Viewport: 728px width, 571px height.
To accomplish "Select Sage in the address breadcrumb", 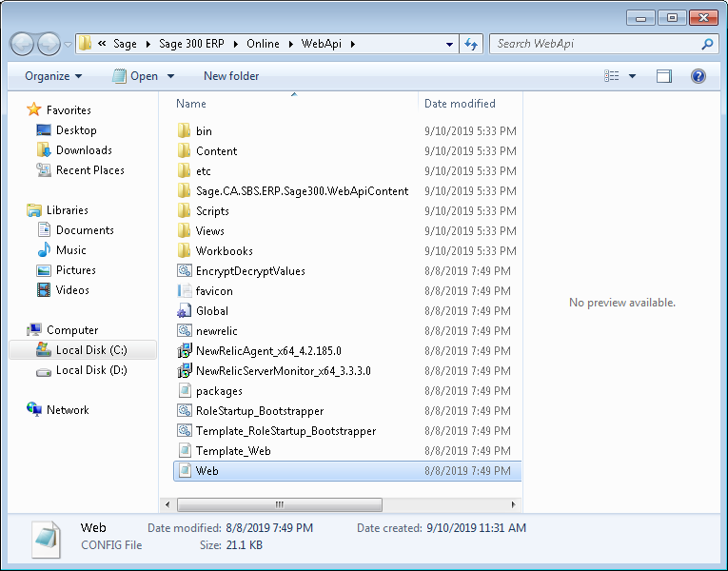I will [125, 44].
